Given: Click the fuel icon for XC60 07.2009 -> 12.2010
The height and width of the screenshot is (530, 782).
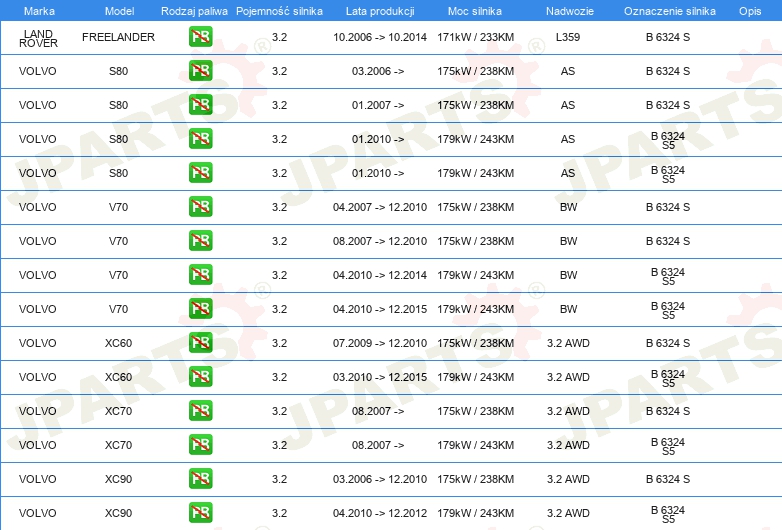Looking at the screenshot, I should (x=200, y=343).
